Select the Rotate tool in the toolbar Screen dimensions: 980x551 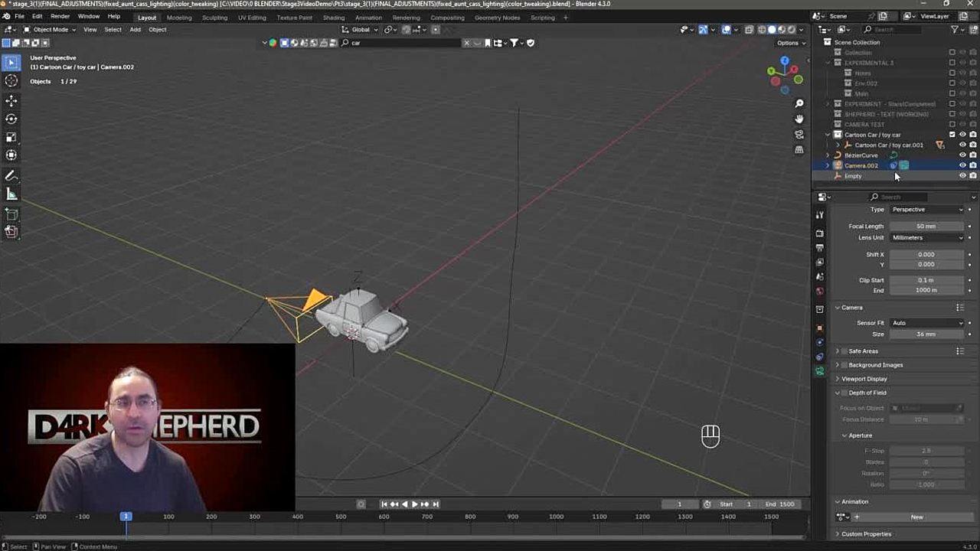(11, 119)
